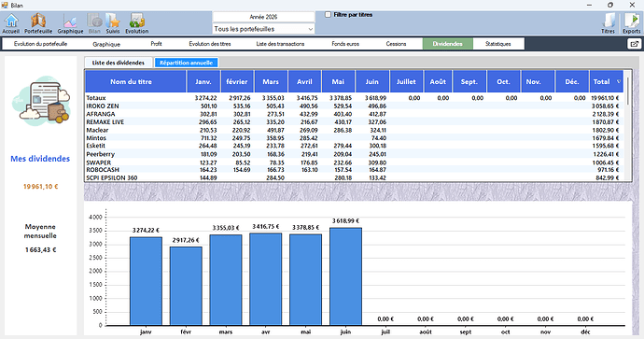This screenshot has width=644, height=339.
Task: Click the Moyenne mensuelle value 1 663,43 €
Action: coord(41,250)
